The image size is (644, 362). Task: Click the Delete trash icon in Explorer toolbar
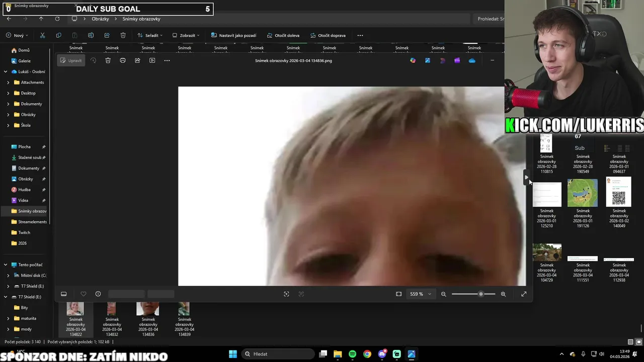[123, 36]
